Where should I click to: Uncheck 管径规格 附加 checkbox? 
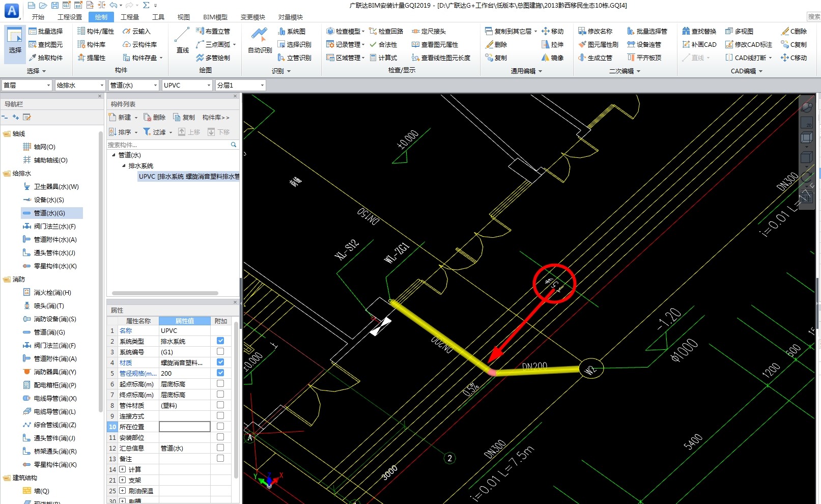point(220,373)
